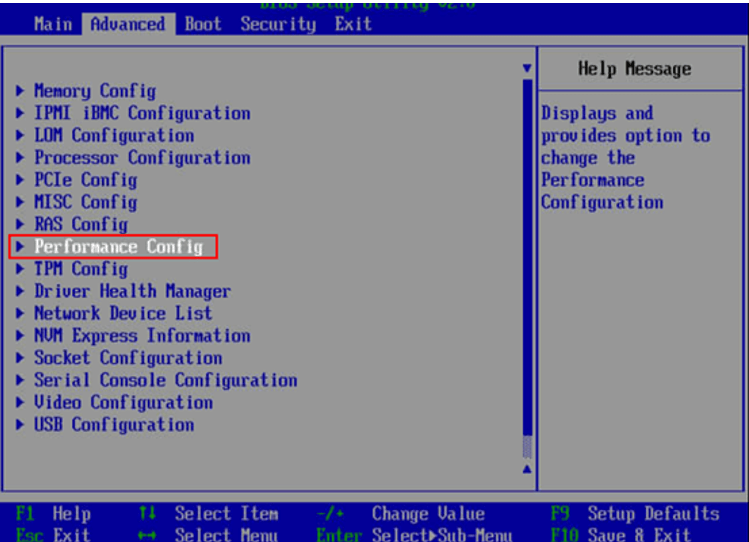This screenshot has height=542, width=749.
Task: Open IPMI iBMC Configuration submenu
Action: click(142, 113)
